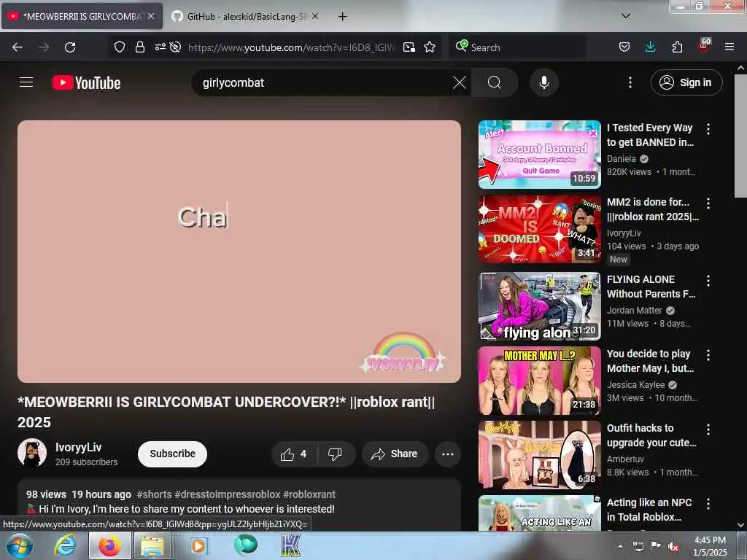747x560 pixels.
Task: Open Acting like an NPC video title
Action: click(x=649, y=510)
